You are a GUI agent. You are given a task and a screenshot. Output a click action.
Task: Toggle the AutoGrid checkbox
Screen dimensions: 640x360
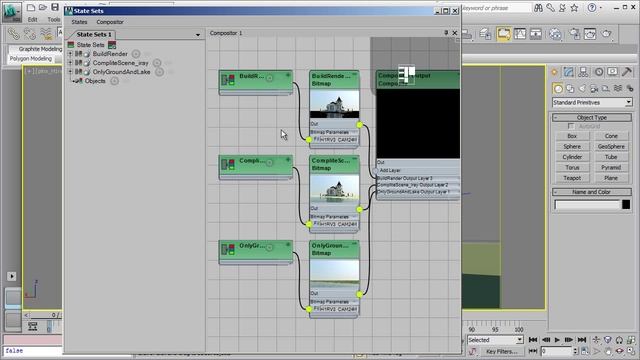tap(571, 127)
